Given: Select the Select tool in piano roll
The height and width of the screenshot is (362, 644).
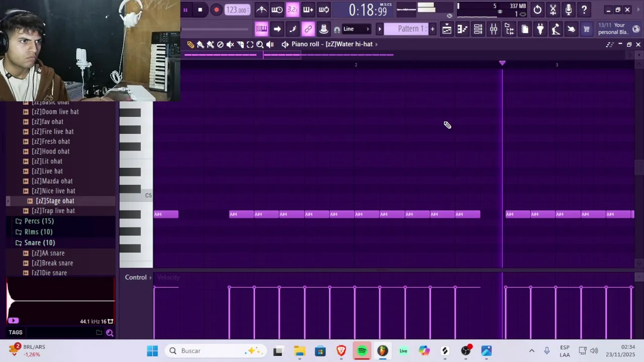Looking at the screenshot, I should (x=250, y=44).
